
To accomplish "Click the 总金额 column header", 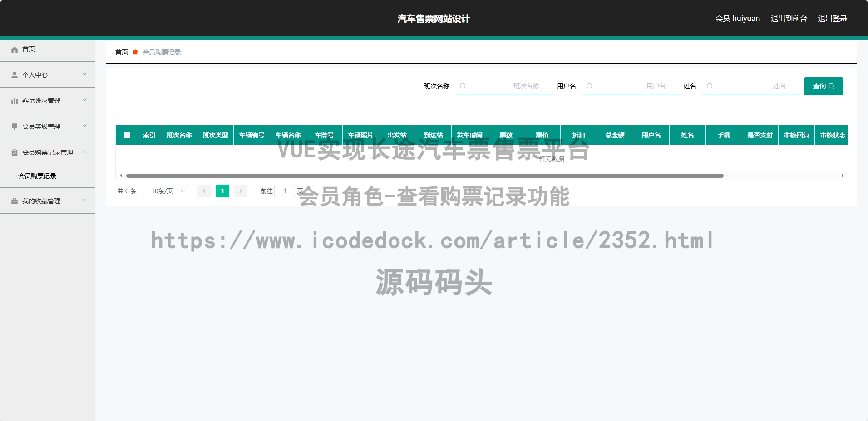I will point(615,135).
